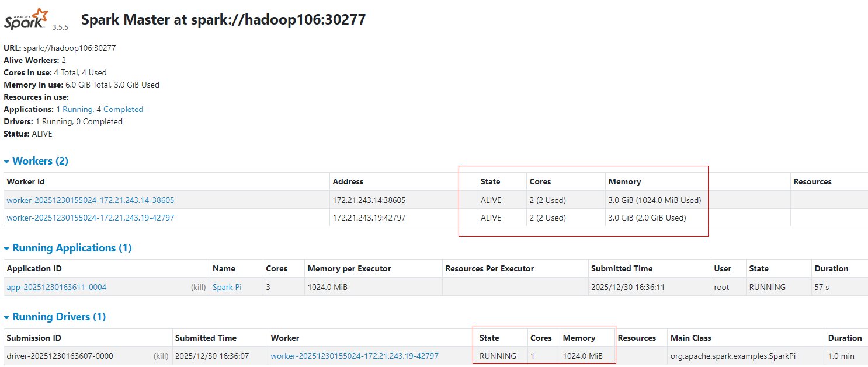Select driver submitted time 2025/12/30 16:36:07
Screen dimensions: 868x367
(x=212, y=356)
